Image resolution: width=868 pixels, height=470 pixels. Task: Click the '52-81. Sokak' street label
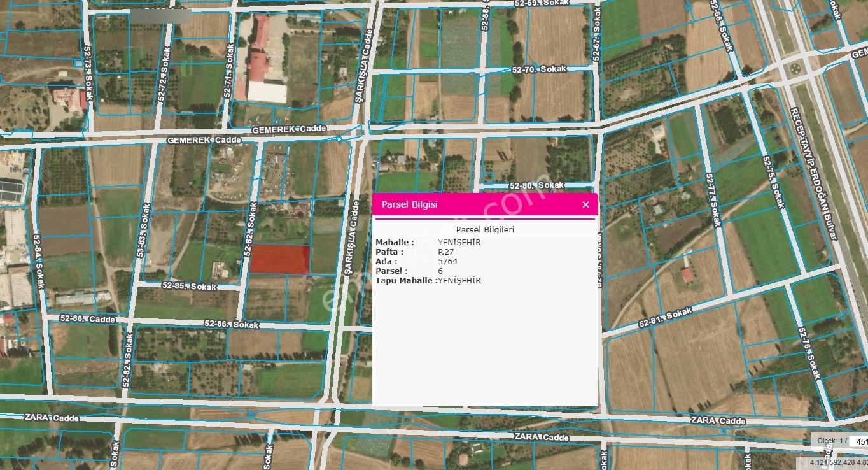click(665, 319)
